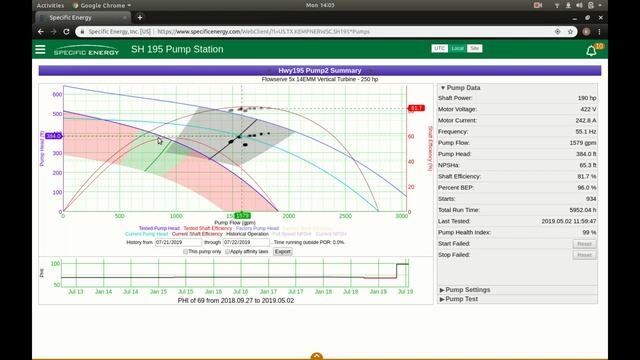640x360 pixels.
Task: Toggle Tested Pump Head legend series
Action: (159, 228)
